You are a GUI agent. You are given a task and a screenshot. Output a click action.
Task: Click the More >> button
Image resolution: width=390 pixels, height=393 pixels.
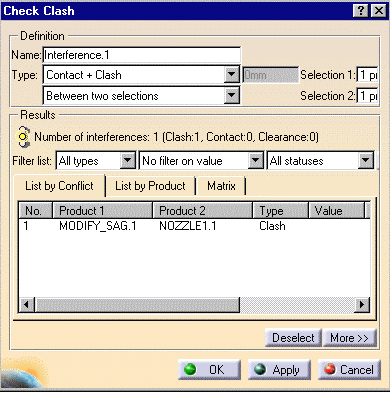349,338
